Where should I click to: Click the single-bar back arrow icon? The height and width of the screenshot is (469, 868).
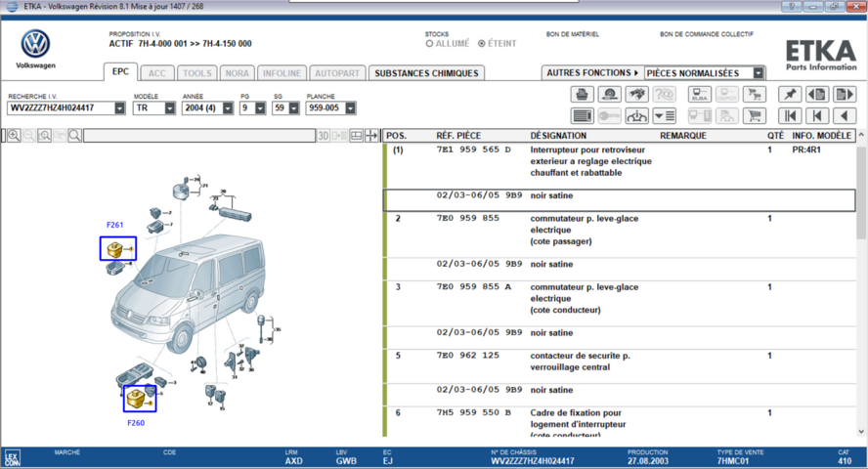click(817, 115)
